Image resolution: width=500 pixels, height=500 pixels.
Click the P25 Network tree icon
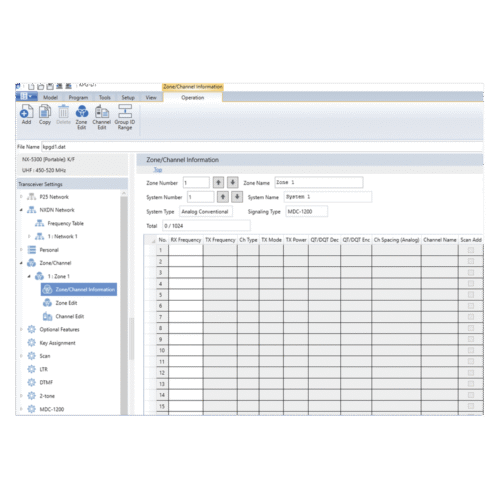coord(31,197)
